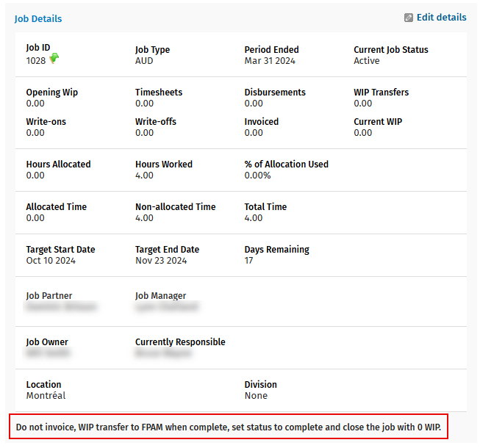Click the green pin icon beside Job ID 1028

[x=54, y=58]
